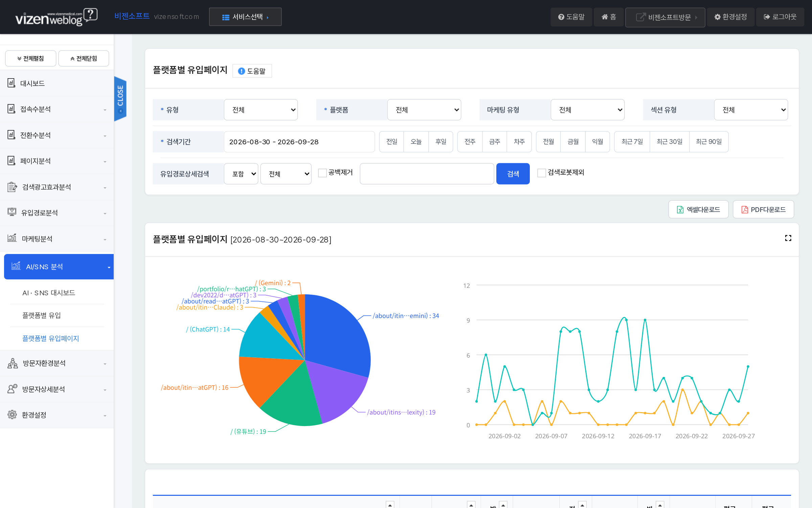Select the 오늘 period button
This screenshot has width=812, height=508.
pyautogui.click(x=416, y=142)
